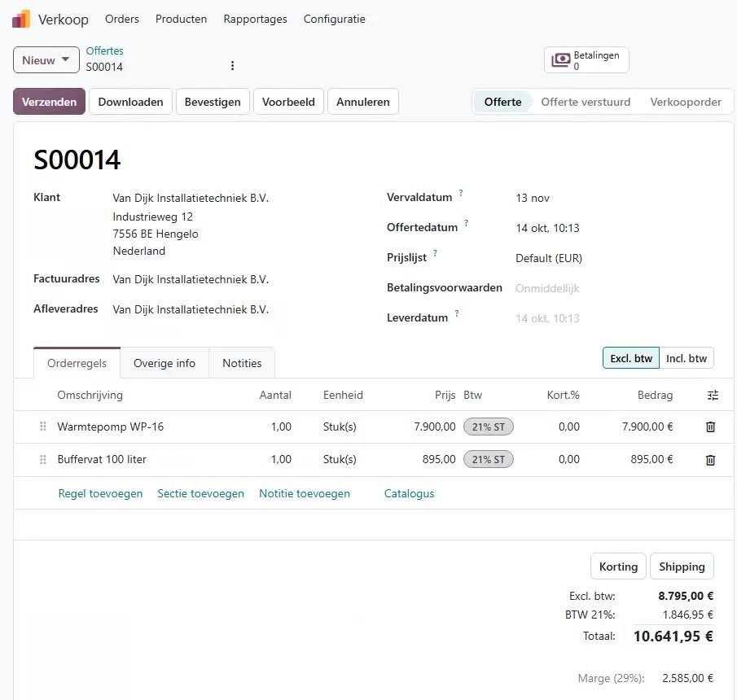Open the Catalogus link
The width and height of the screenshot is (737, 700).
(x=409, y=493)
